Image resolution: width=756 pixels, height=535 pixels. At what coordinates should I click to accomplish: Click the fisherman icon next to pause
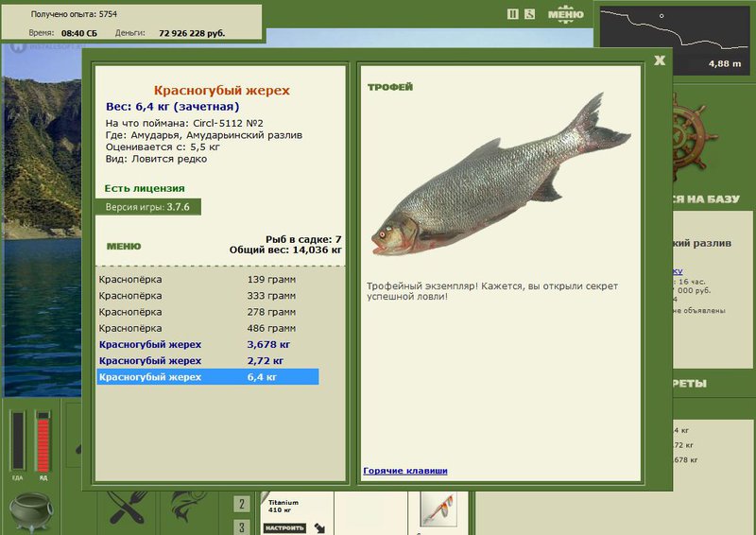tap(529, 14)
